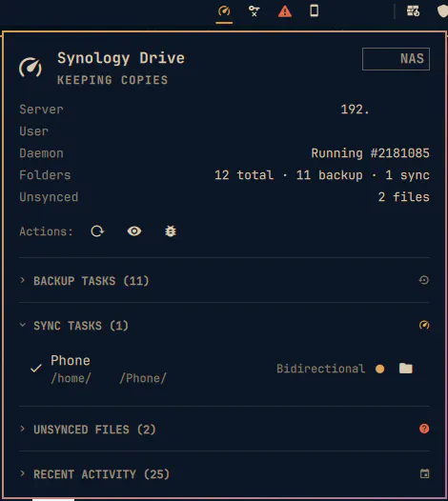
Task: Click the Running #2181085 daemon value
Action: point(370,153)
